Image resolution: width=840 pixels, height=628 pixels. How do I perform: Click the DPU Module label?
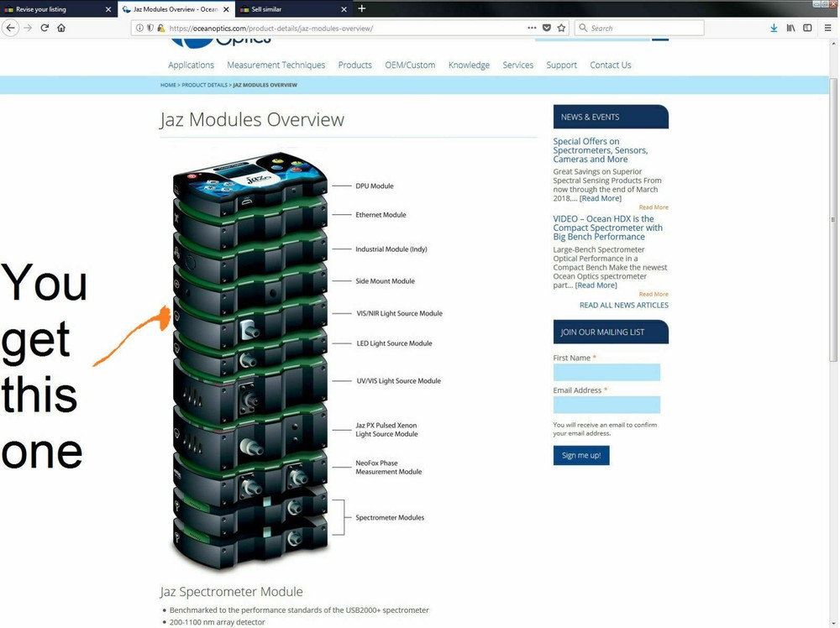(x=375, y=186)
